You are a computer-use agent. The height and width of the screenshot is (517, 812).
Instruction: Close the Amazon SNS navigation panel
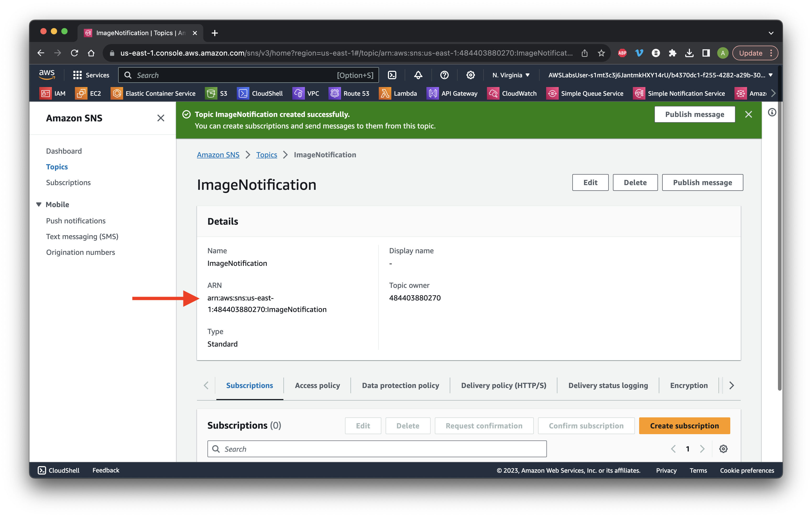pos(161,118)
